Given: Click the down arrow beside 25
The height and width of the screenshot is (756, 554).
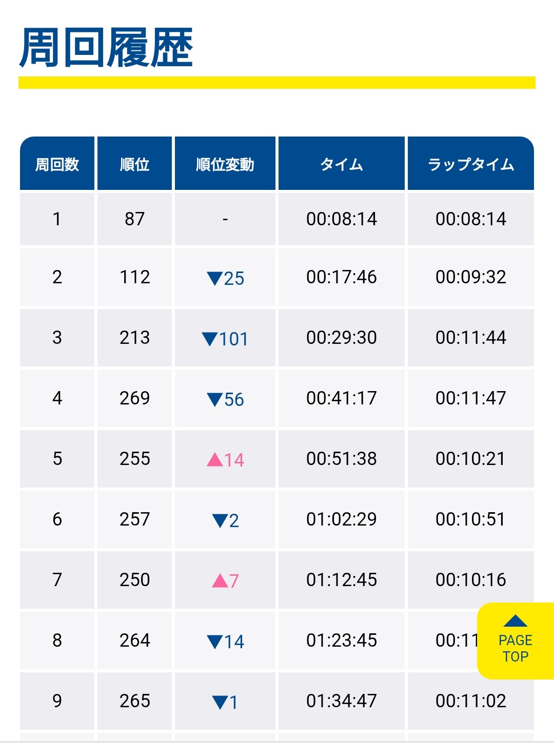Looking at the screenshot, I should click(214, 279).
